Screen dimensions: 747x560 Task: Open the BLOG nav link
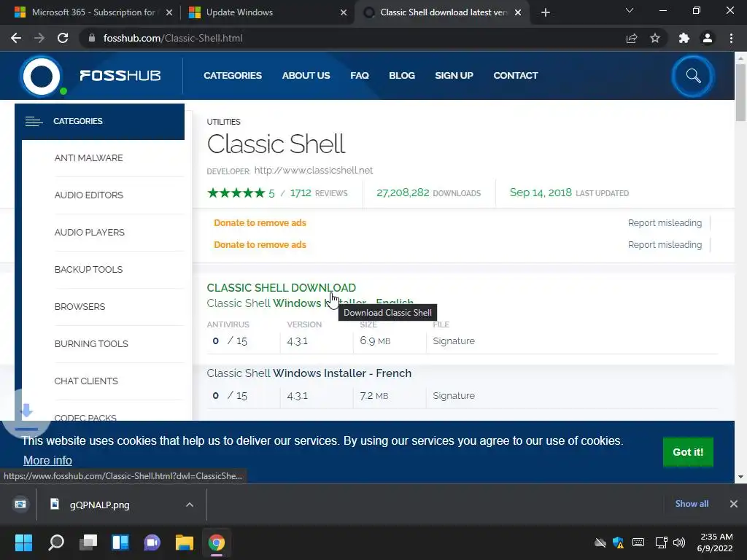click(402, 76)
